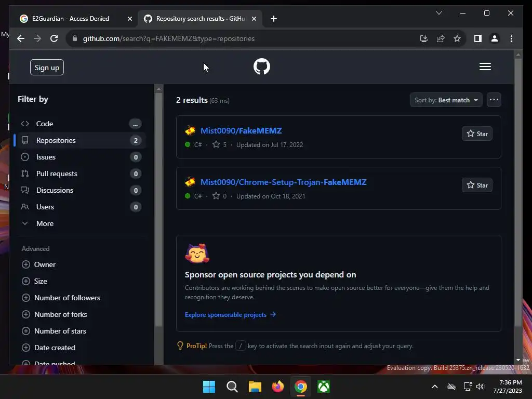Add Number of stars filter

(x=54, y=331)
